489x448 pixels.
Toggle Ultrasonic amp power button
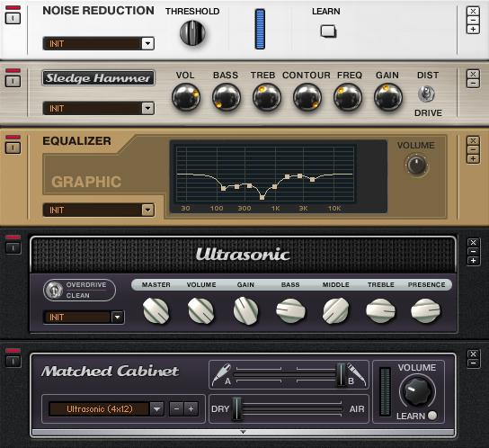[13, 248]
